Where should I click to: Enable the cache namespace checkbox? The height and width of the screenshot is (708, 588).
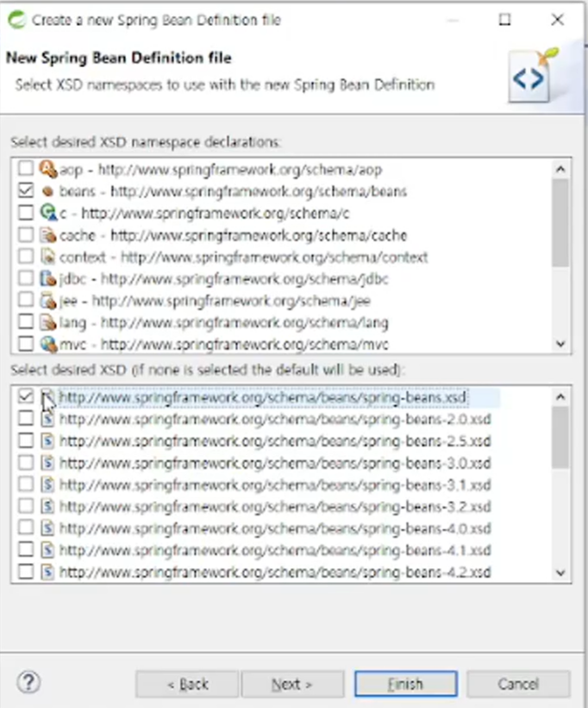point(26,235)
